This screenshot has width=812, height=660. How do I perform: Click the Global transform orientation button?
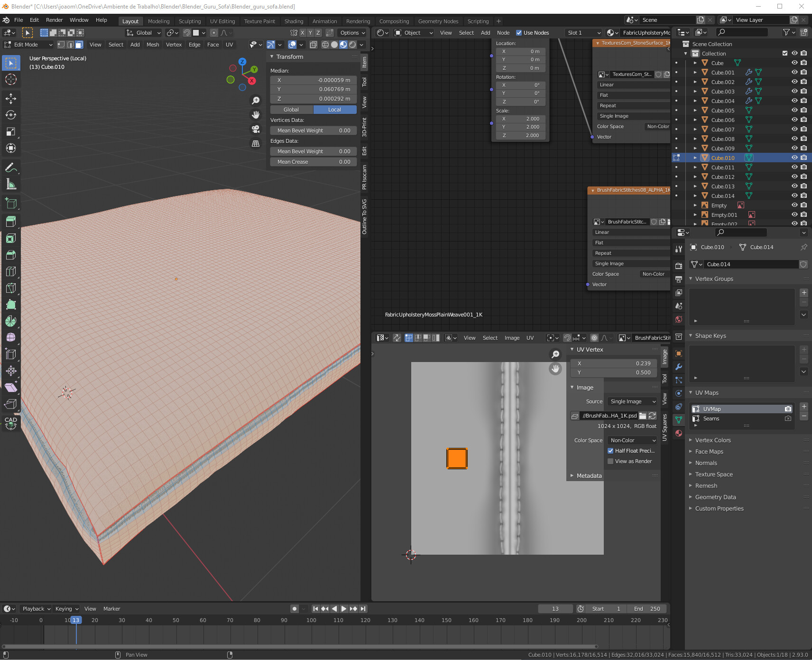pos(143,32)
